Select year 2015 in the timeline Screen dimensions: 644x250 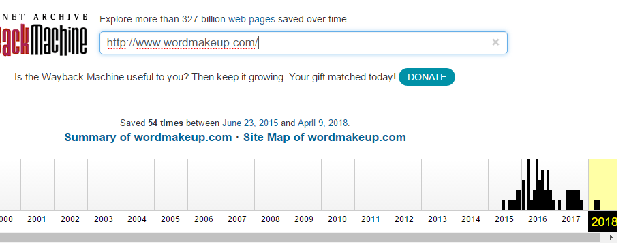point(504,219)
